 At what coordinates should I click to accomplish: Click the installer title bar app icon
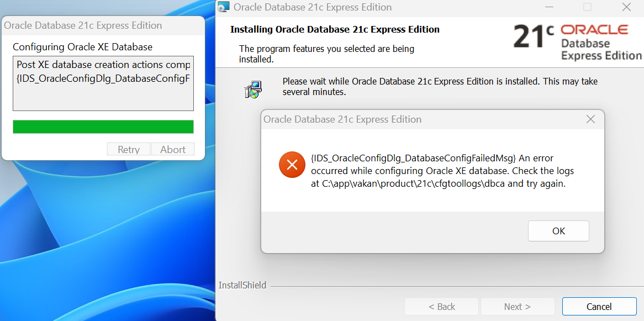224,7
